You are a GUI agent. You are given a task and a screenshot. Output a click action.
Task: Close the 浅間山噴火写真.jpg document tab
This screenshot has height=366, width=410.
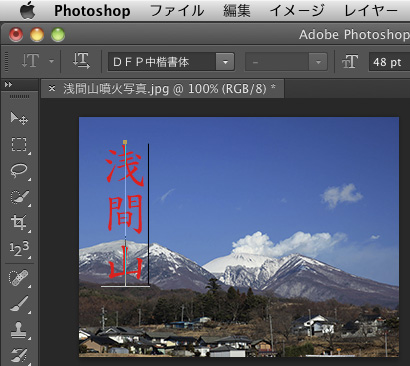52,88
